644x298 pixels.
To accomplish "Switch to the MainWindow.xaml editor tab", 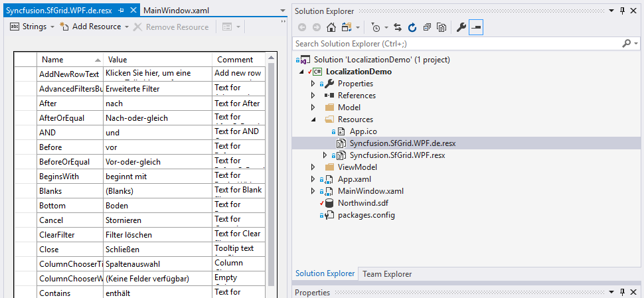I will 176,11.
